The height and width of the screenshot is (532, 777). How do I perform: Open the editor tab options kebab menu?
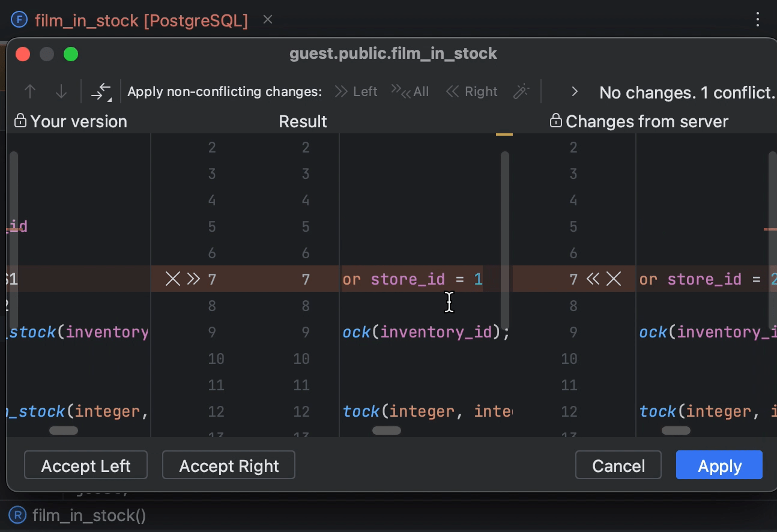(758, 20)
